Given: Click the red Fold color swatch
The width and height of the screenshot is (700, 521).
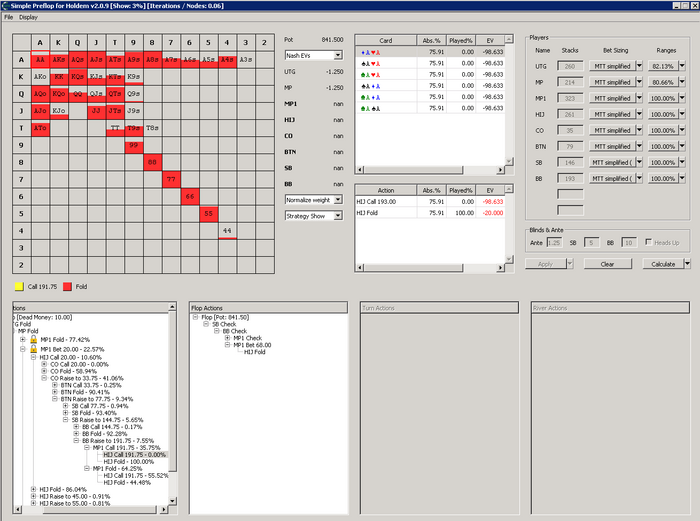Looking at the screenshot, I should 67,287.
